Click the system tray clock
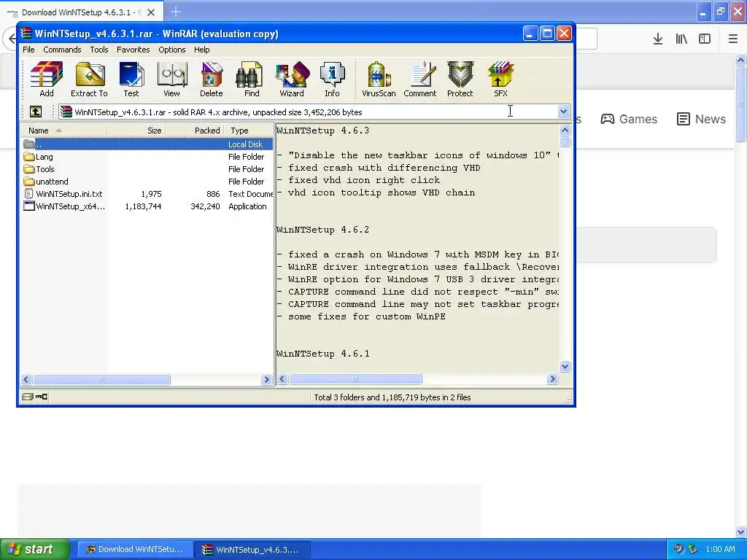747x560 pixels. pyautogui.click(x=720, y=549)
